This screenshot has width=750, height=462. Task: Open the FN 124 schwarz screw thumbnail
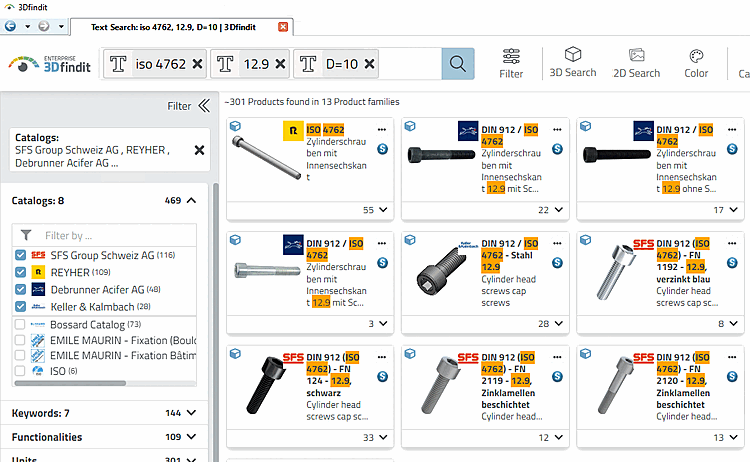(x=266, y=385)
